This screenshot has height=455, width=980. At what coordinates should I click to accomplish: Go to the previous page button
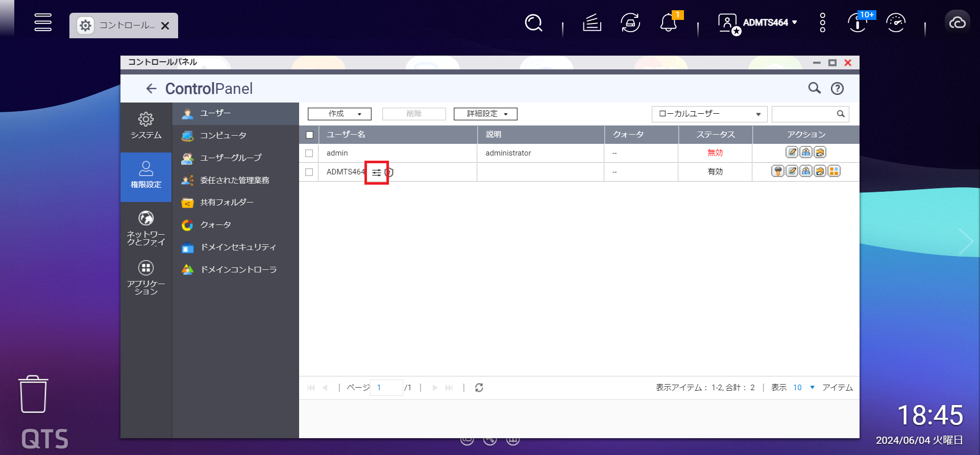click(325, 388)
